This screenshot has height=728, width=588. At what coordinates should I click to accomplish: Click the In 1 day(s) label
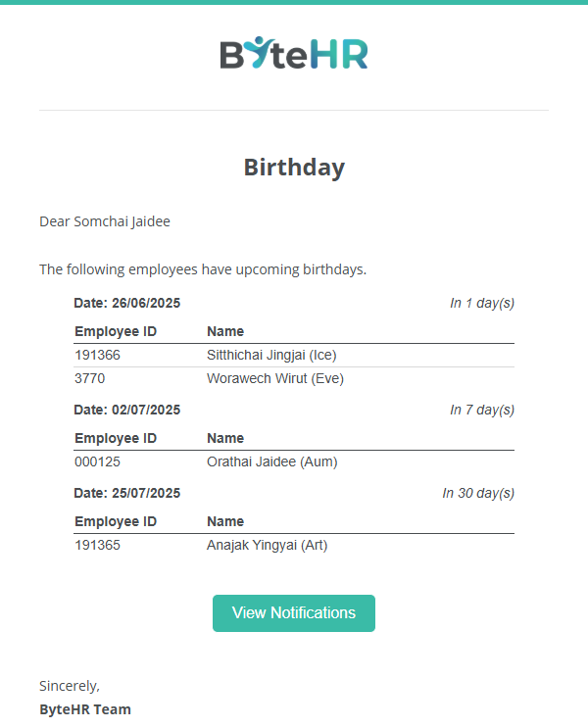click(x=482, y=303)
